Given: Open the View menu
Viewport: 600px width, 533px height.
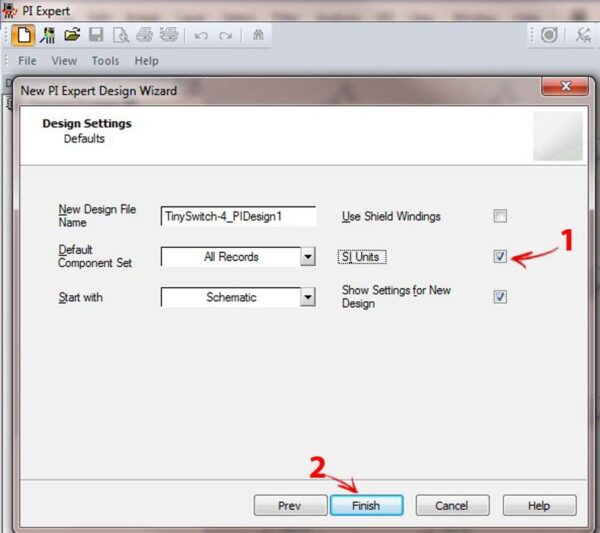Looking at the screenshot, I should click(x=64, y=61).
